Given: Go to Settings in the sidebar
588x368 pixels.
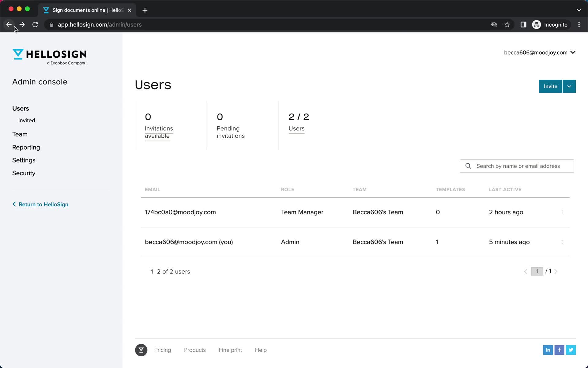Looking at the screenshot, I should [x=24, y=160].
